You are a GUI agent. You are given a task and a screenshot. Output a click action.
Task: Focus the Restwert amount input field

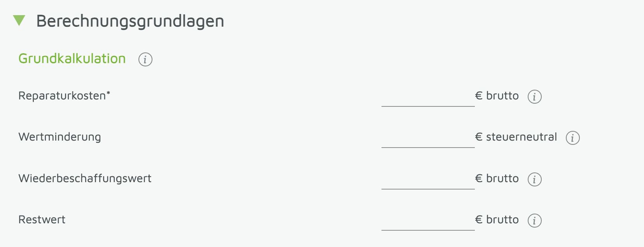pos(428,221)
